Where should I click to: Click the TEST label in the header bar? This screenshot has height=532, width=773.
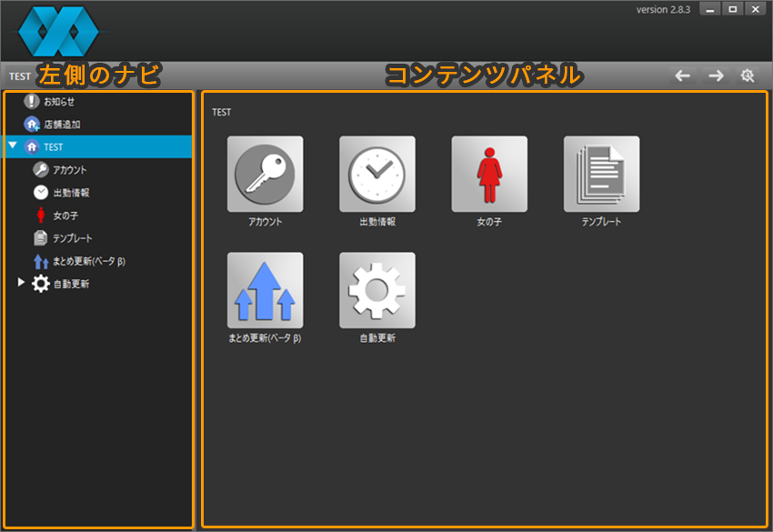point(20,76)
